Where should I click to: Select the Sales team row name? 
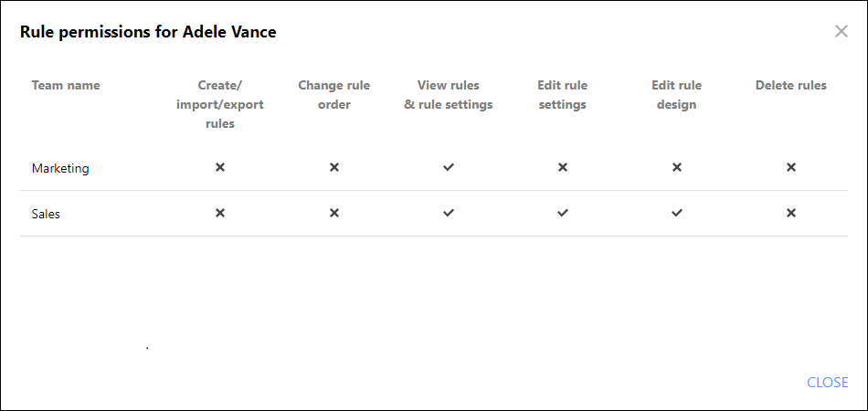[46, 214]
